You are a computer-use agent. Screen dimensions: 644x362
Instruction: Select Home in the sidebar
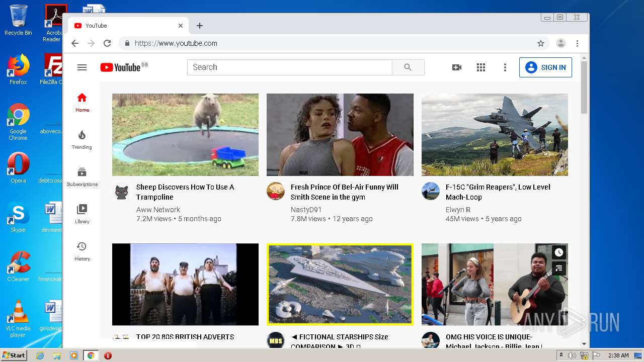pyautogui.click(x=82, y=102)
